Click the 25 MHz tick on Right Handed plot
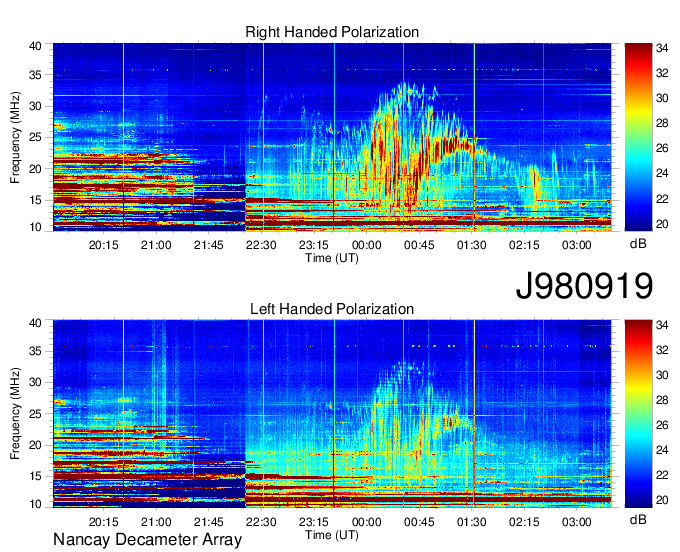Screen dimensions: 680x552 coord(36,137)
